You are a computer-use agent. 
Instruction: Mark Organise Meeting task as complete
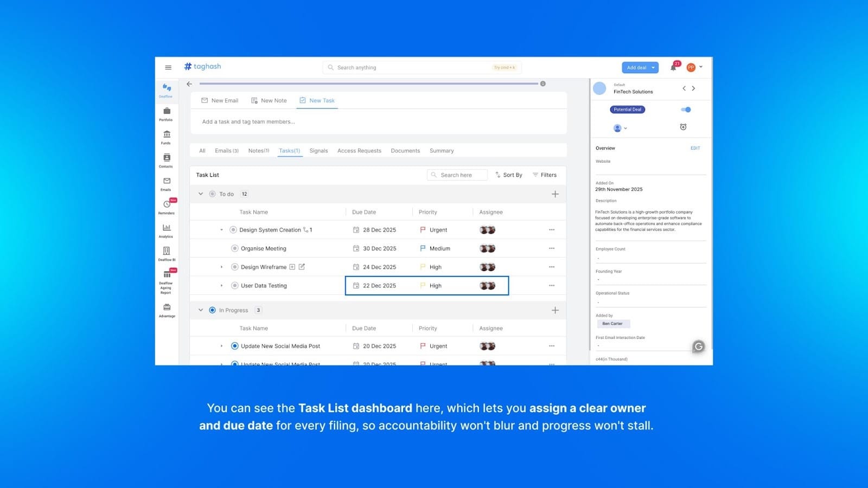click(234, 248)
